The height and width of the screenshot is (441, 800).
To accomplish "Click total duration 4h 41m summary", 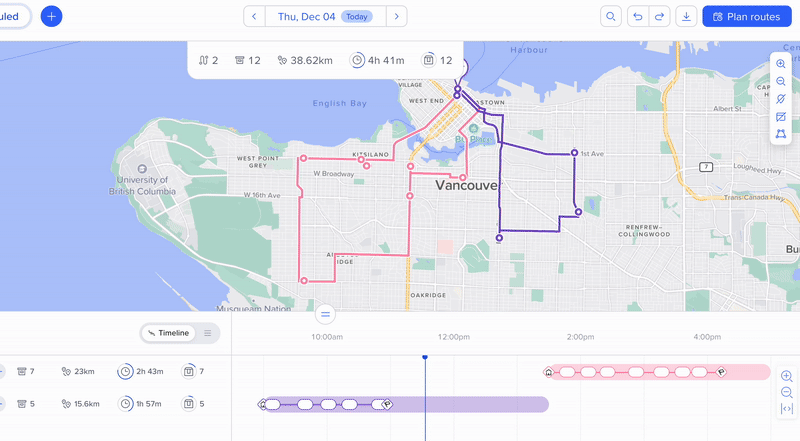I will (377, 60).
